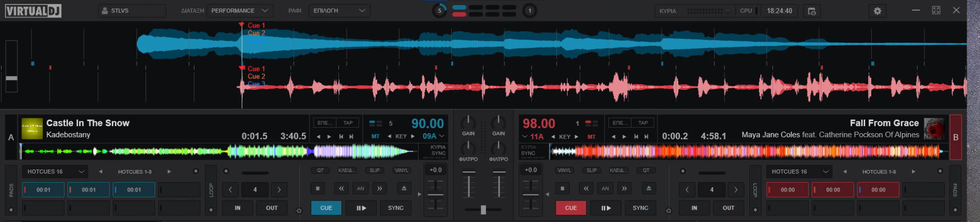Enable VINYL mode on deck A
Viewport: 980px width, 222px height.
[x=402, y=170]
